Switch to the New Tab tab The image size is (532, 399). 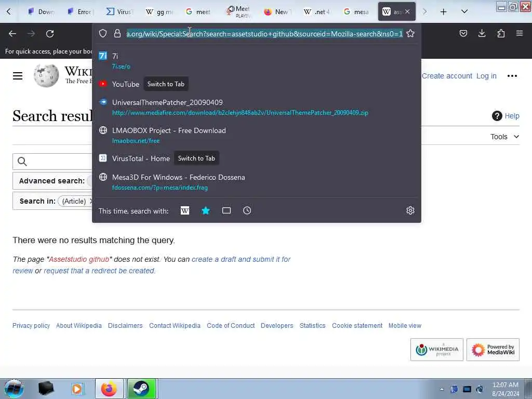point(277,12)
